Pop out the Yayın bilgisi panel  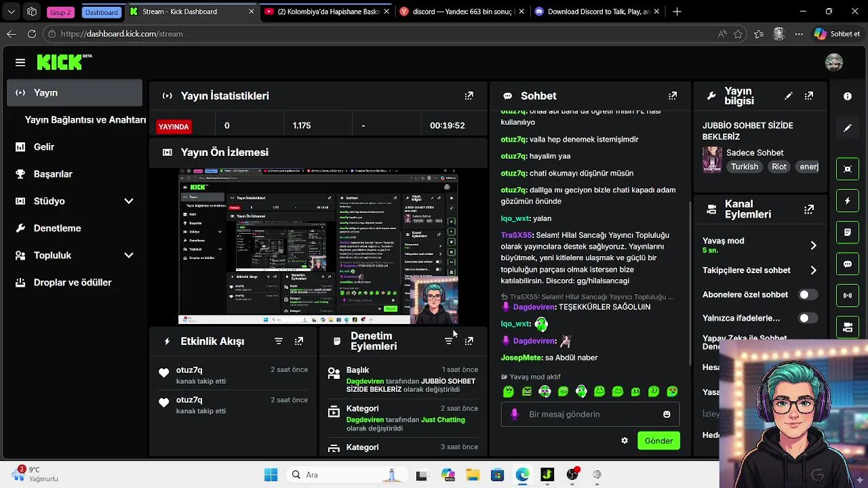tap(808, 96)
